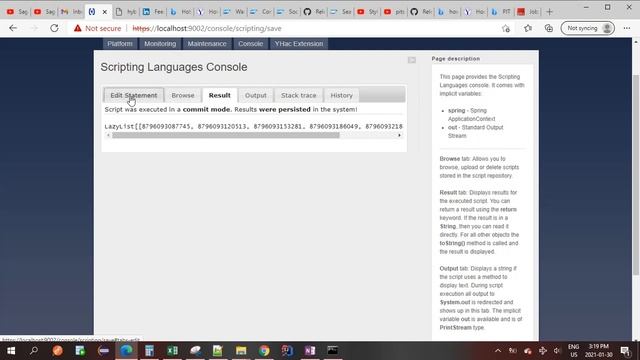Switch to the YouTube 'pits' browser tab
Image resolution: width=640 pixels, height=360 pixels.
point(394,12)
